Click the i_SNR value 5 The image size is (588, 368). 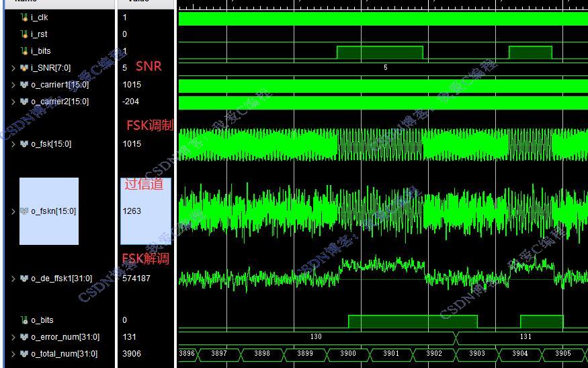point(125,68)
